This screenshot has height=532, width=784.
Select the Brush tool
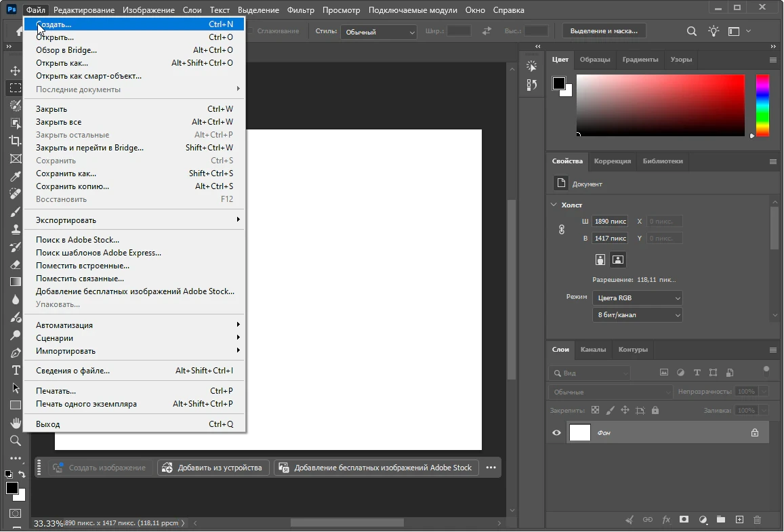tap(16, 211)
